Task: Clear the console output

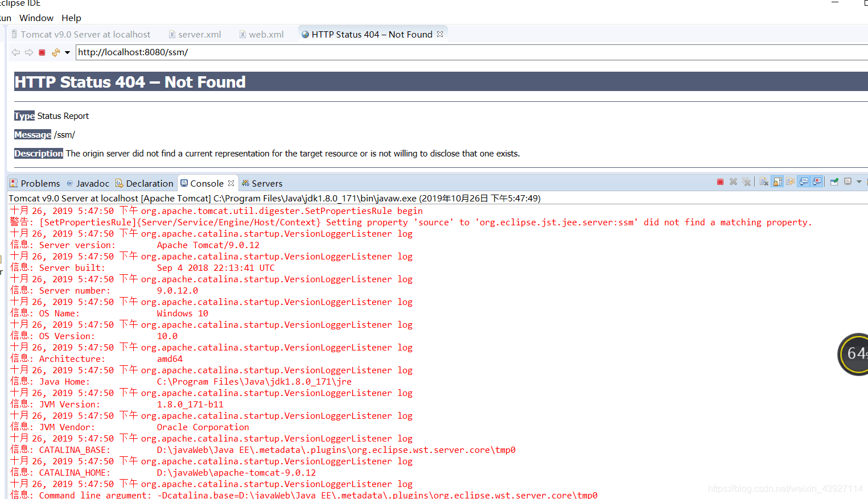Action: click(x=764, y=182)
